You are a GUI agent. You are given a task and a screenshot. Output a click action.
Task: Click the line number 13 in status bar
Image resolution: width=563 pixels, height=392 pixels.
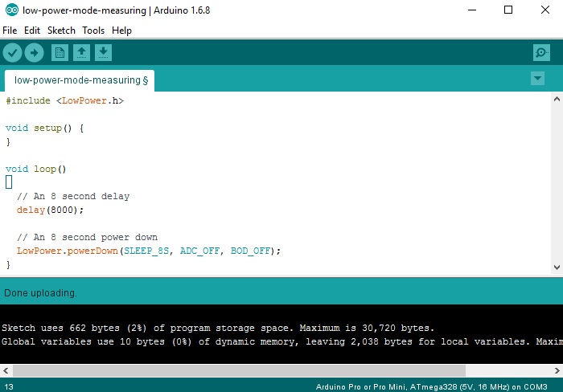point(9,386)
